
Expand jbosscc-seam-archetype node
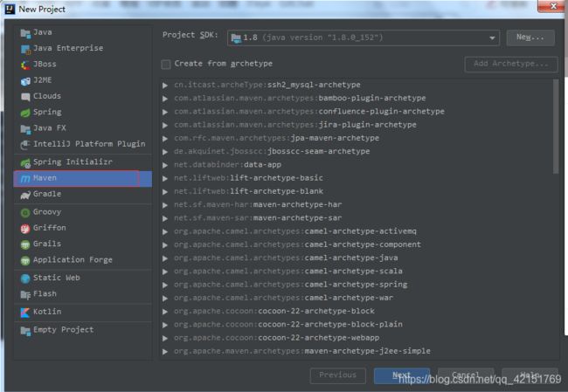tap(165, 152)
